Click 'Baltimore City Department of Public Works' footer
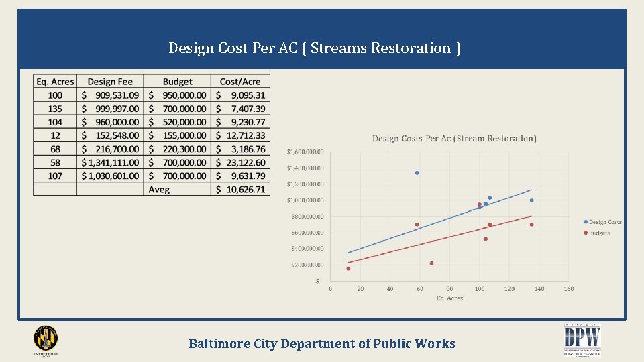 pyautogui.click(x=322, y=343)
